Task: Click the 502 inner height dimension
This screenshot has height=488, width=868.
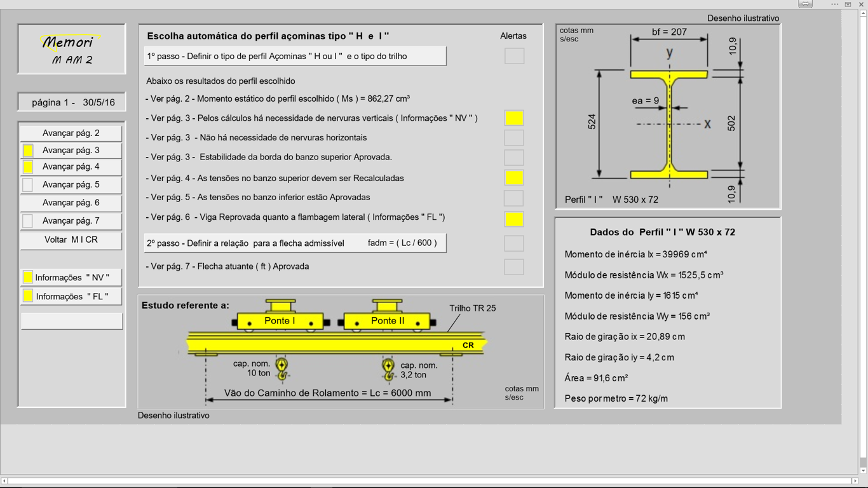Action: coord(731,123)
